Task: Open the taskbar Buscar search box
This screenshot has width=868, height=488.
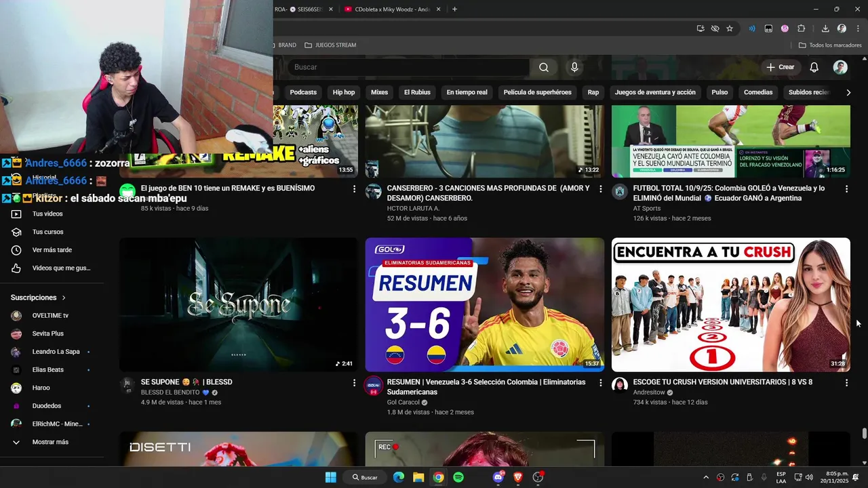Action: [x=365, y=477]
